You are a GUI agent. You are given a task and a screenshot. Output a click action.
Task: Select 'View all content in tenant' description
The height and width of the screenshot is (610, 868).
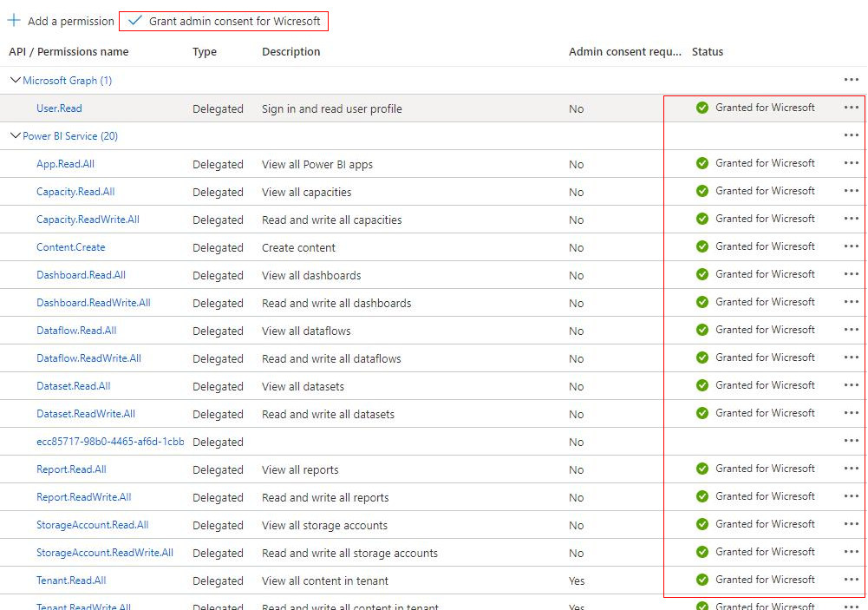[x=325, y=580]
